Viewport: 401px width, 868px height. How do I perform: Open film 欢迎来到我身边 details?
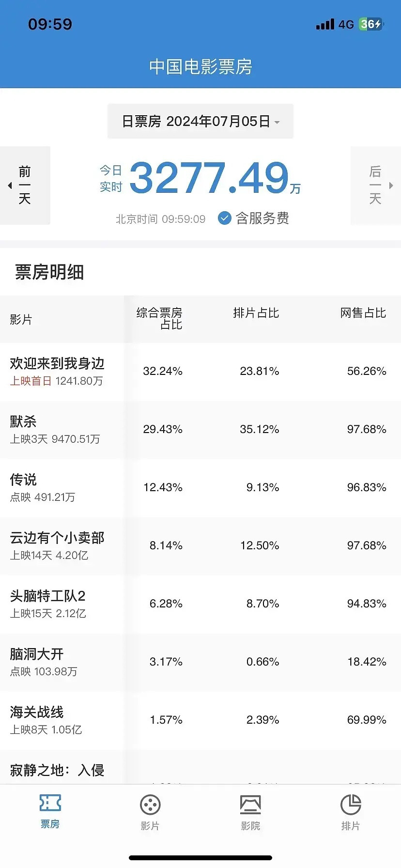pos(200,372)
